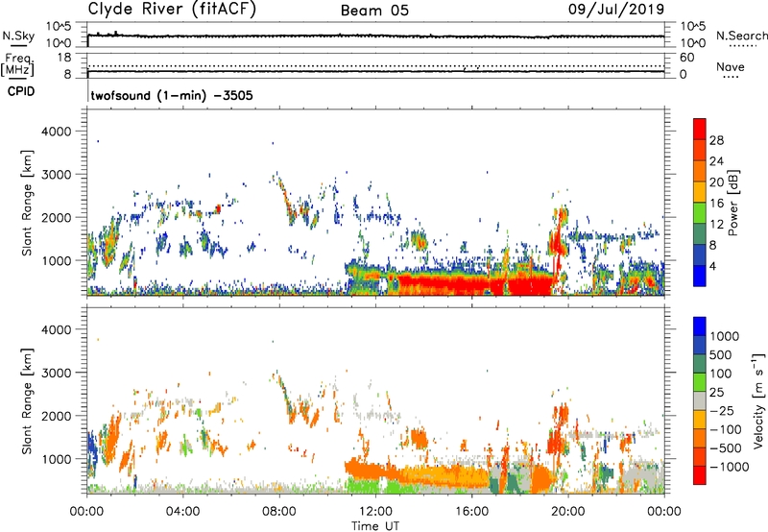Click the '-1000' tick on the velocity colorbar
The image size is (768, 532).
(x=729, y=467)
